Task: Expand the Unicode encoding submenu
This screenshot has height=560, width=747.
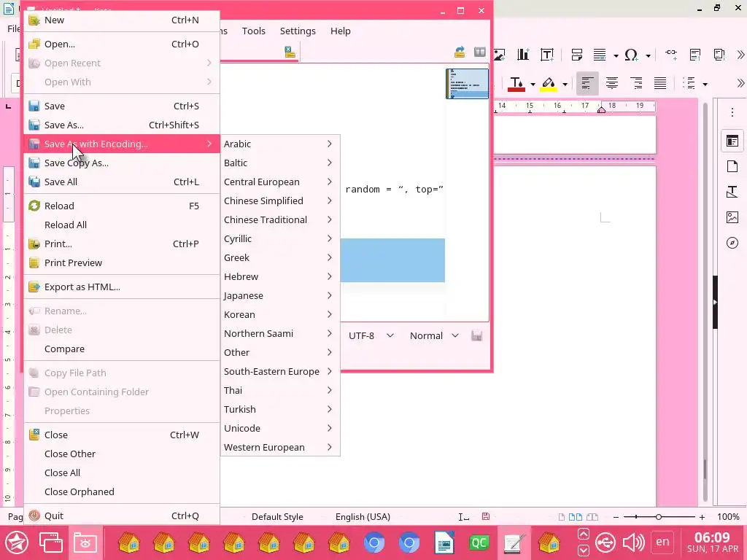Action: (x=279, y=428)
